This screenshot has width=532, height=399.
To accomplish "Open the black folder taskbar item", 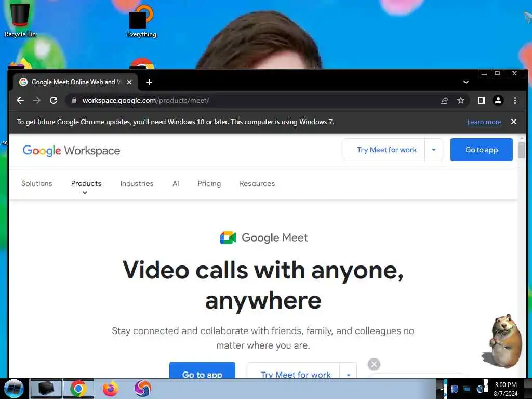I will click(x=46, y=389).
